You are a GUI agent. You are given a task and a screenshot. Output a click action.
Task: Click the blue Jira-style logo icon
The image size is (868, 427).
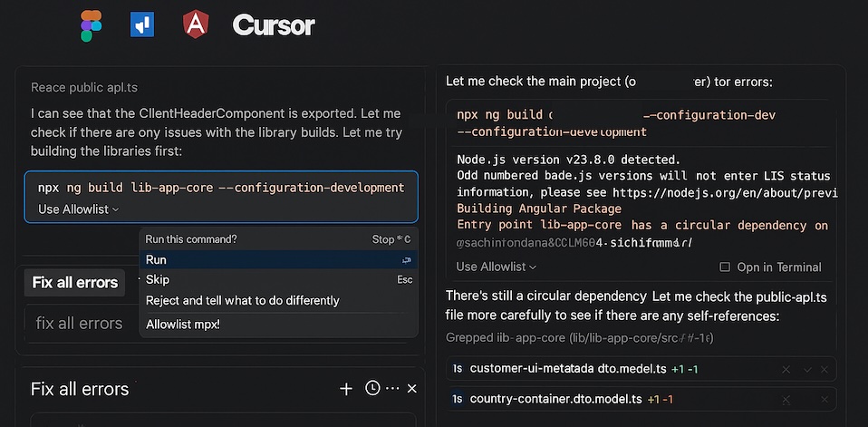[x=142, y=24]
